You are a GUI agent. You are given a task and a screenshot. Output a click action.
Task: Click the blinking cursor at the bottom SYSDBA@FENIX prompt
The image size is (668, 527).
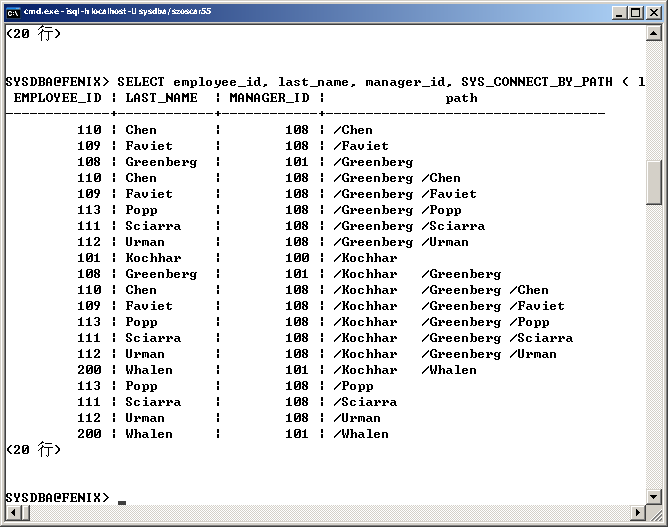(x=122, y=498)
